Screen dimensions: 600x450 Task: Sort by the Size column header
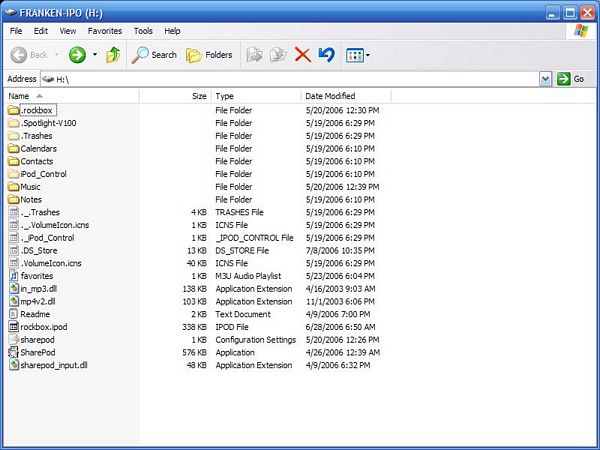175,96
